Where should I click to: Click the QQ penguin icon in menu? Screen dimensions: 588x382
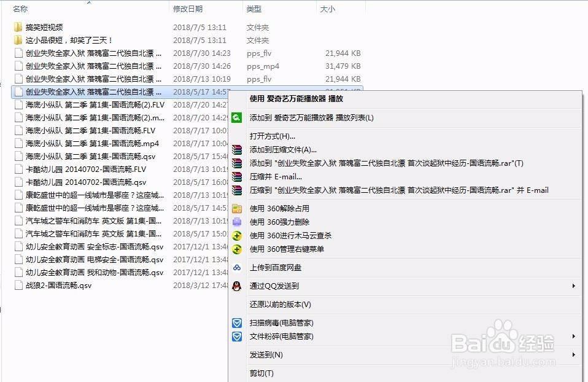coord(237,286)
